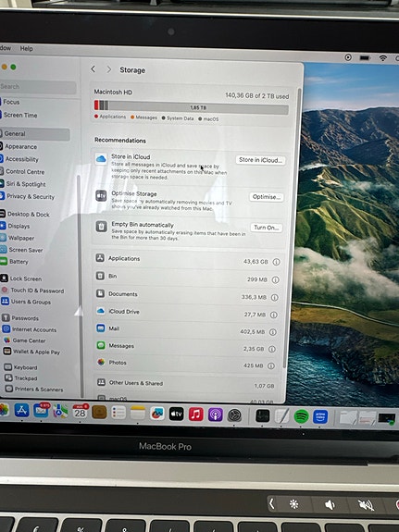Click the Wi-Fi status menu icon

(x=382, y=58)
